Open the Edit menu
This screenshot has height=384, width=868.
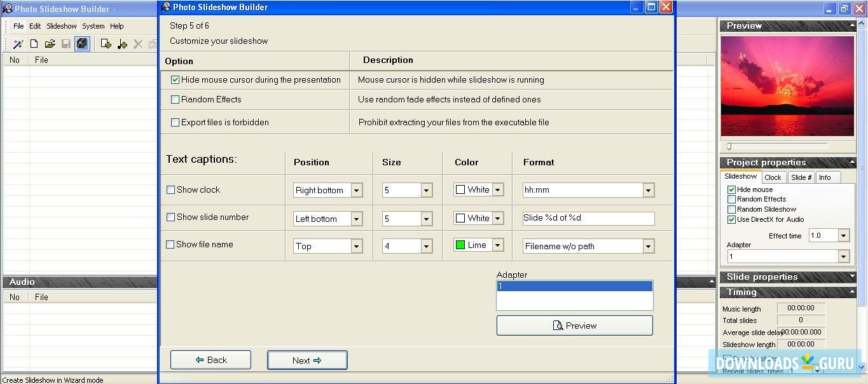(x=35, y=26)
